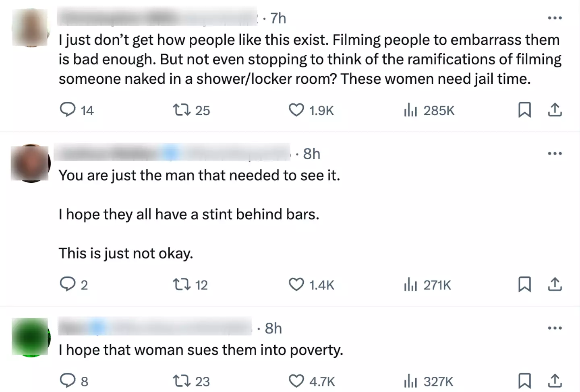Like the tweet with 1.4K likes

click(296, 285)
